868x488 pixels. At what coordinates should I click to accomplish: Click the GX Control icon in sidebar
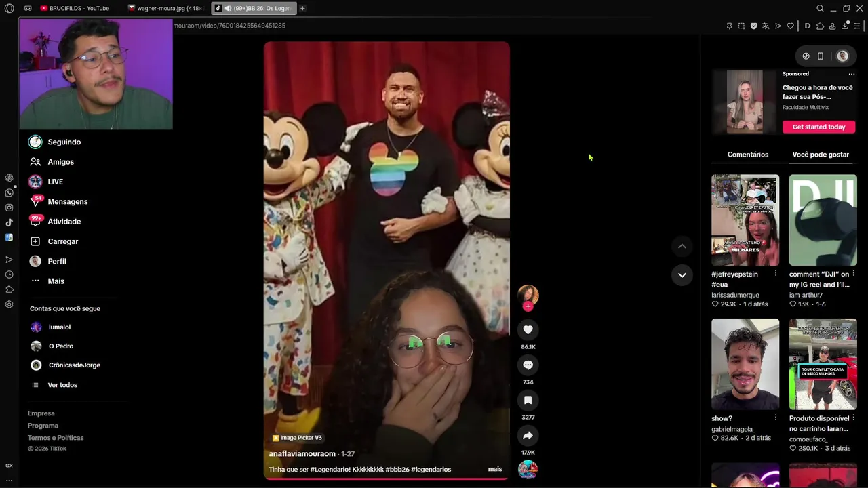click(x=9, y=466)
